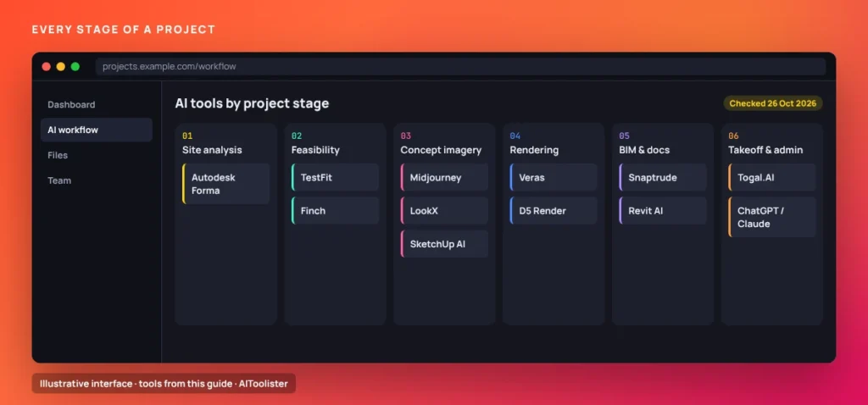Click the projects.example.com/workflow address bar
Viewport: 868px width, 405px height.
tap(460, 66)
